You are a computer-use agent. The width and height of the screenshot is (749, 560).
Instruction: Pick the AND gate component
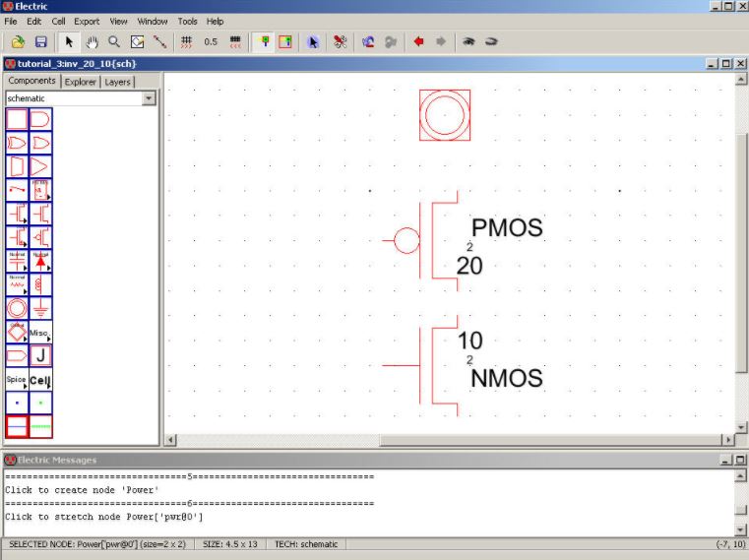click(x=40, y=119)
